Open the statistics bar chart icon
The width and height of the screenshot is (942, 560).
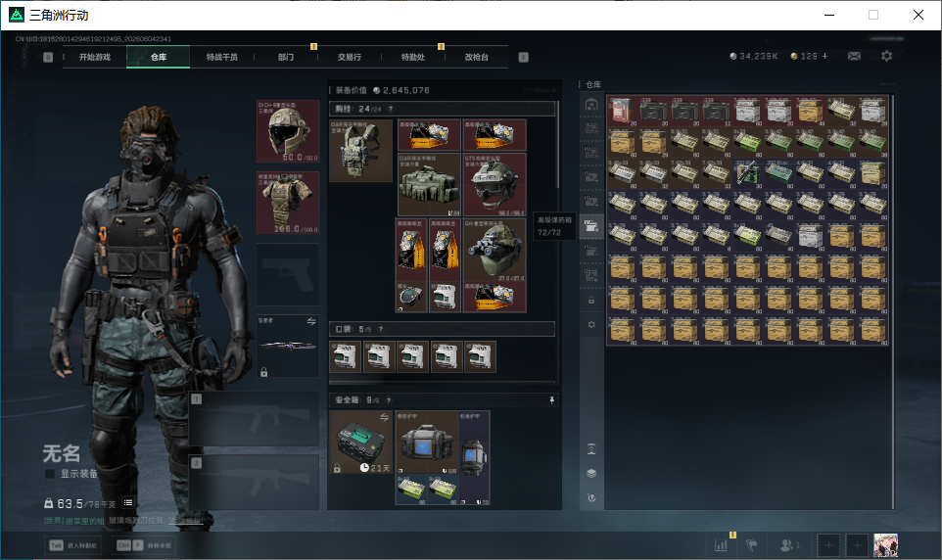[721, 545]
